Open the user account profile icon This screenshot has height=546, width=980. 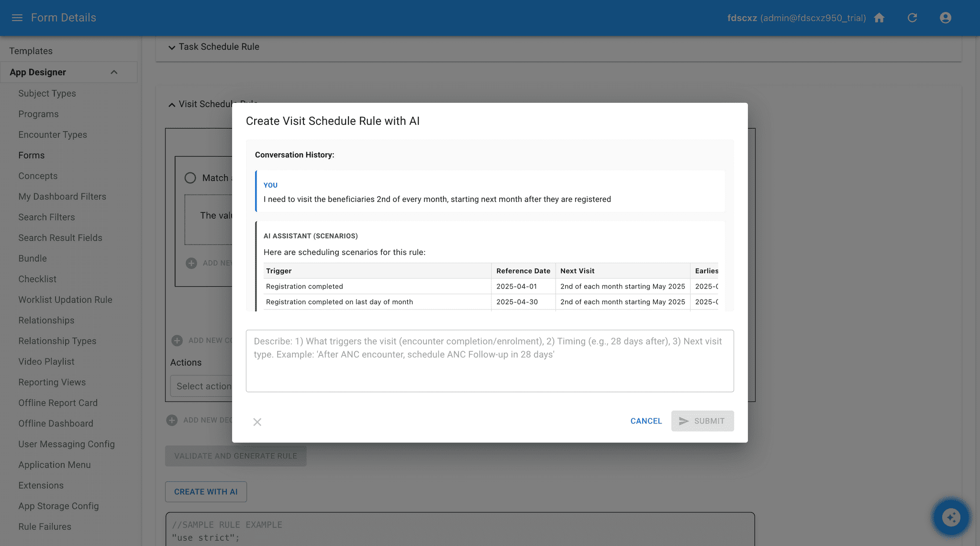pyautogui.click(x=945, y=18)
